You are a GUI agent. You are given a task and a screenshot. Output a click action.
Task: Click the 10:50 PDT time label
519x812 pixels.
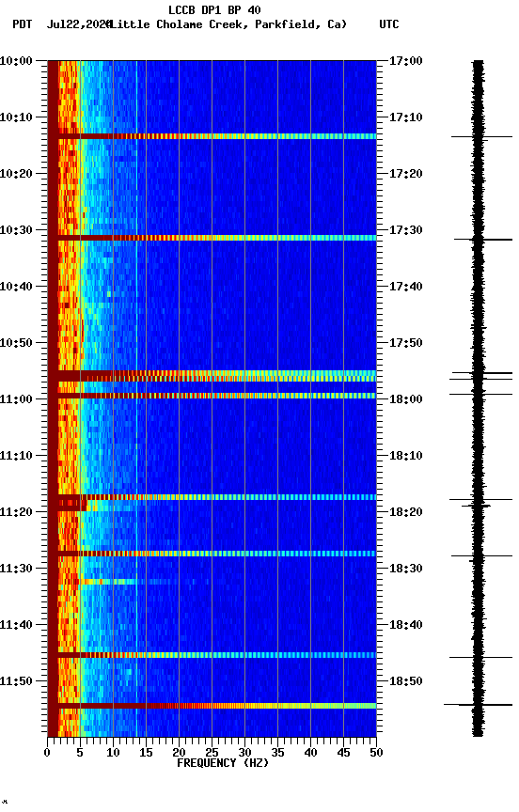tap(16, 343)
